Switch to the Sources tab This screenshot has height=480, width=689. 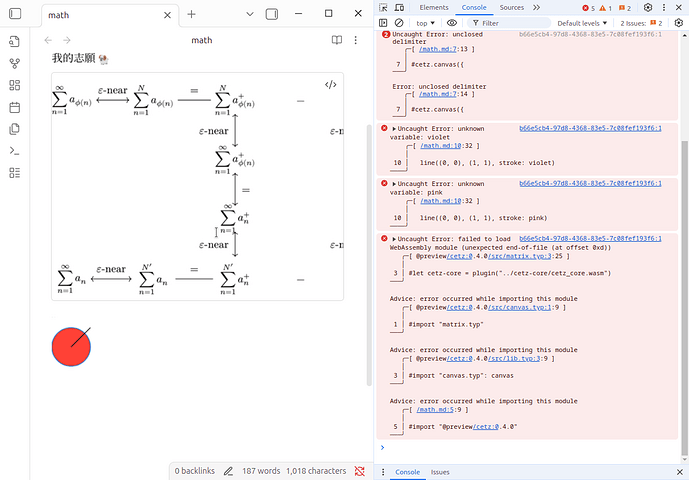pos(511,7)
